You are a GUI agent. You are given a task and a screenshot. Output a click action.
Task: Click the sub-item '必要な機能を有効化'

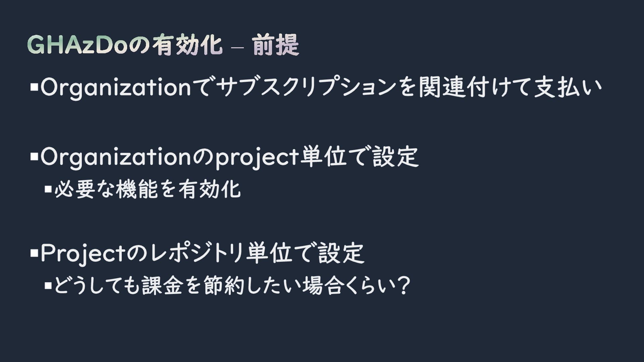(148, 189)
